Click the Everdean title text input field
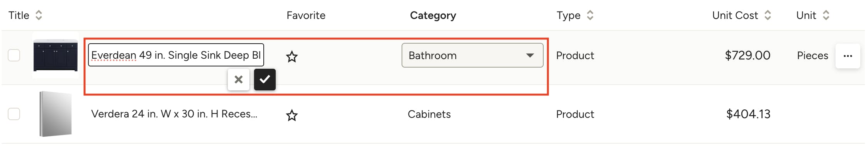This screenshot has width=868, height=146. tap(176, 55)
